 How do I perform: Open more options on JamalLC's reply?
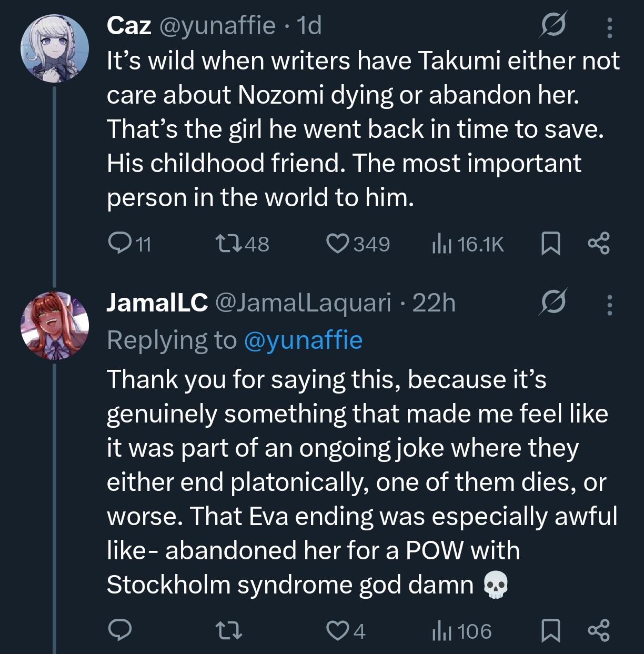click(x=609, y=305)
